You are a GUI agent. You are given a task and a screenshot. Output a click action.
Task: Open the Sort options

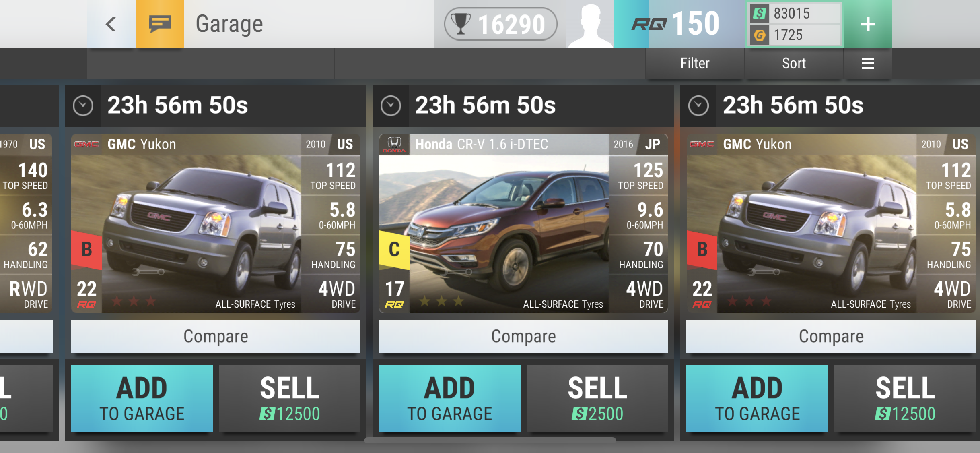[794, 63]
